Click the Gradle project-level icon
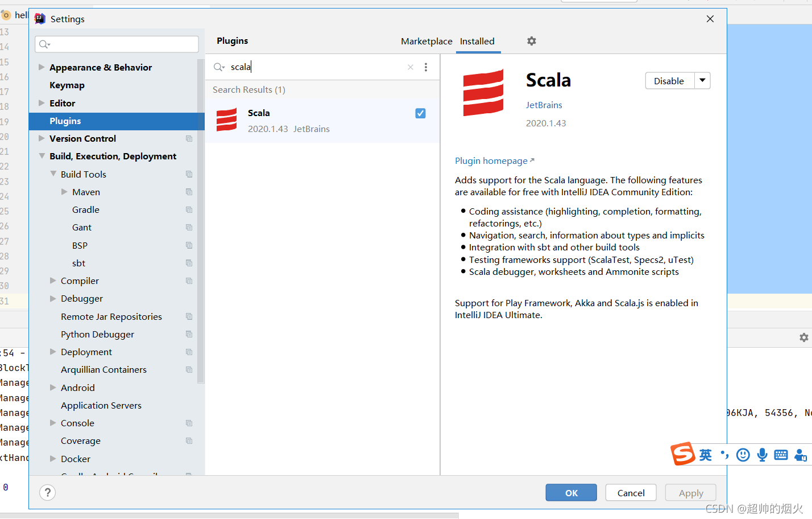Viewport: 812px width, 519px height. (x=189, y=210)
